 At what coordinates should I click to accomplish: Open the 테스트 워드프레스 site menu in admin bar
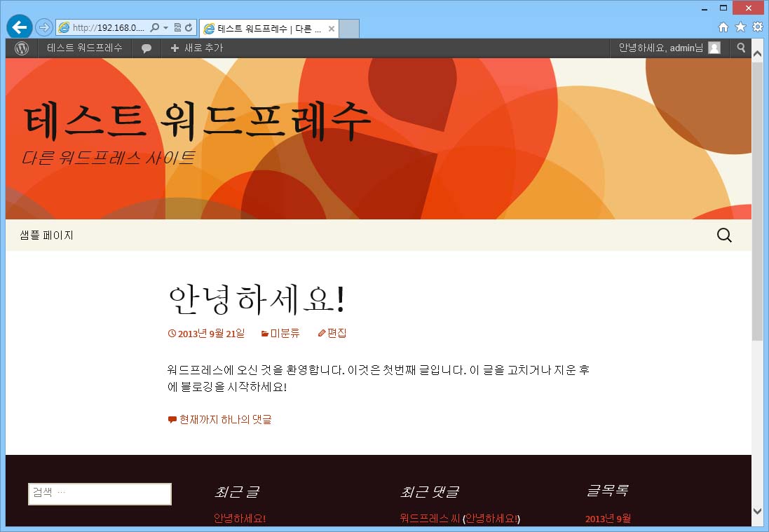84,48
